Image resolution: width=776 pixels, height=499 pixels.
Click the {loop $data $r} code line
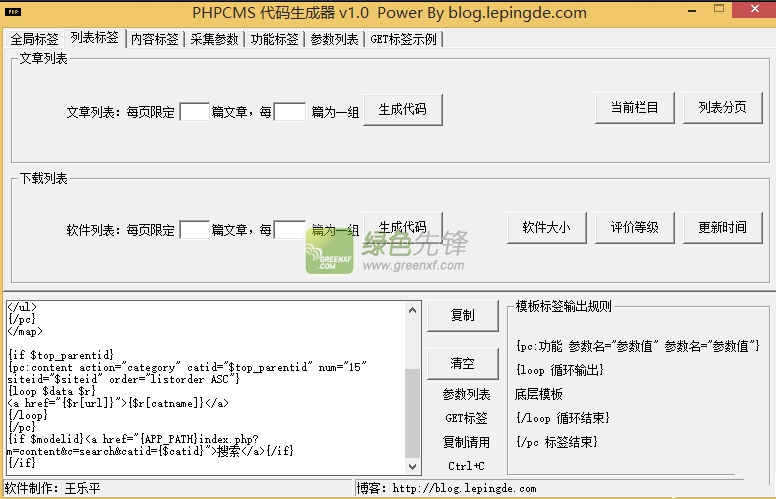(x=52, y=391)
